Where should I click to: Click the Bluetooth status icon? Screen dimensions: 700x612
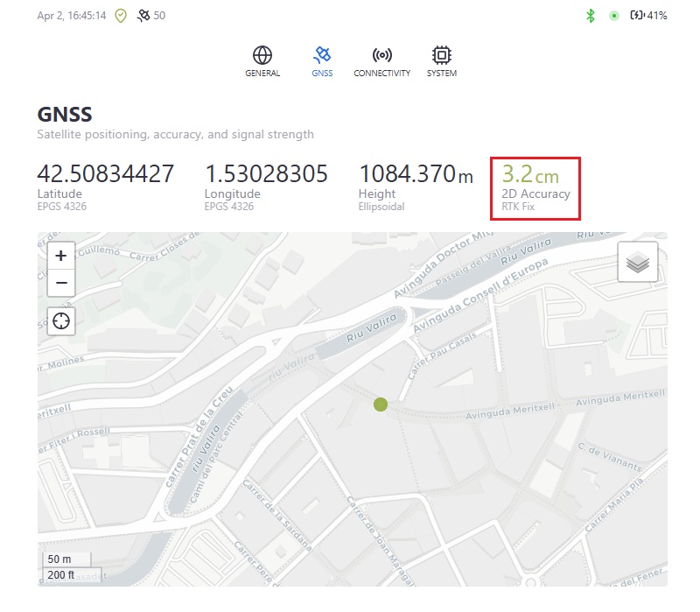tap(591, 16)
